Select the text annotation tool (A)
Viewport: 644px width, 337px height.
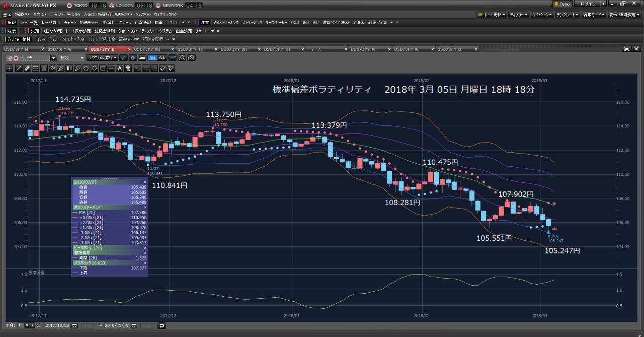click(x=120, y=68)
